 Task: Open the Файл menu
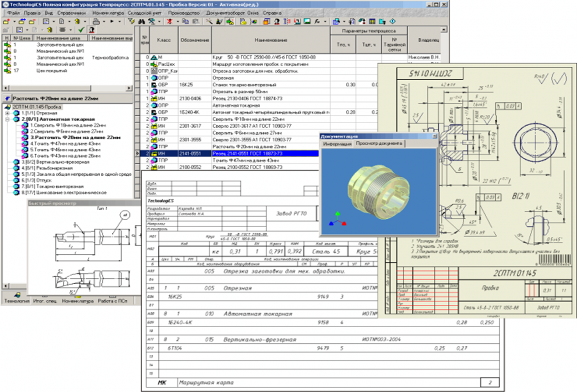[x=14, y=13]
